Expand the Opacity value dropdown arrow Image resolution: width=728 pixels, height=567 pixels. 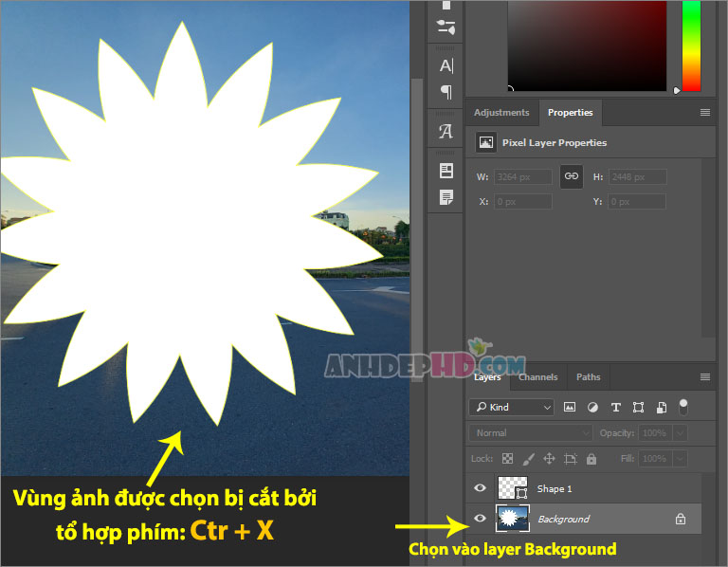click(680, 432)
